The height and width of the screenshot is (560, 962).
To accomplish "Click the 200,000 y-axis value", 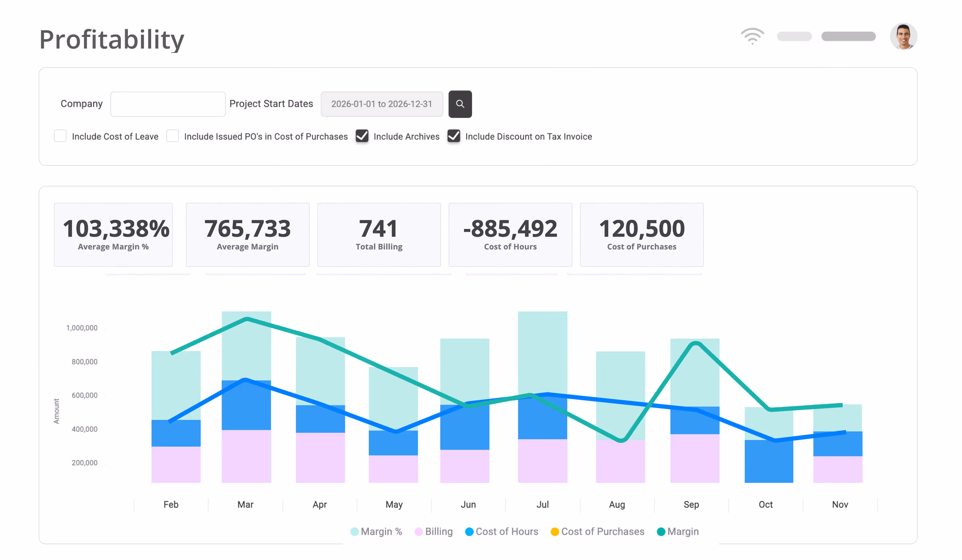I will [x=84, y=463].
